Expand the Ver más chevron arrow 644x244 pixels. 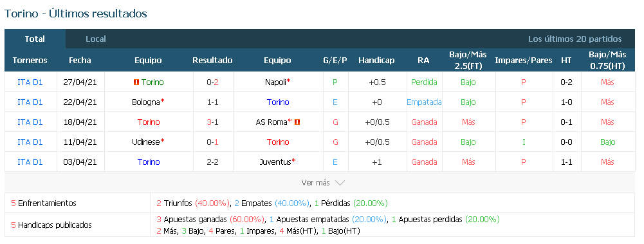click(x=340, y=183)
